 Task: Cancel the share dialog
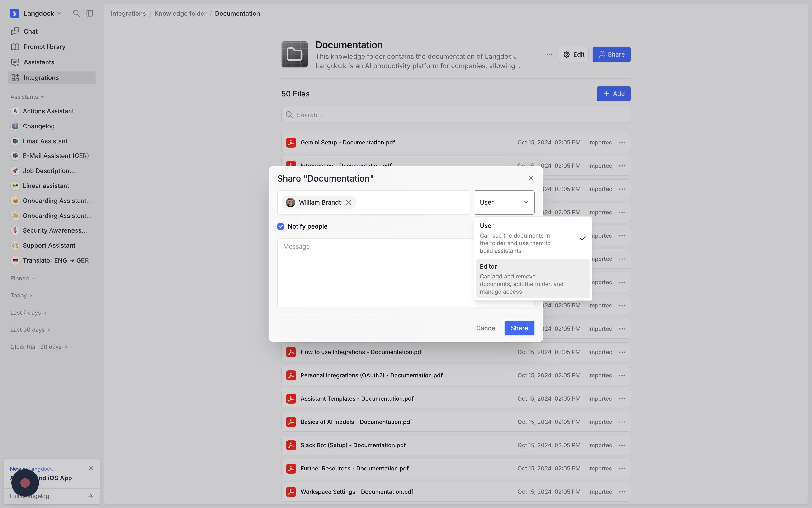tap(486, 328)
